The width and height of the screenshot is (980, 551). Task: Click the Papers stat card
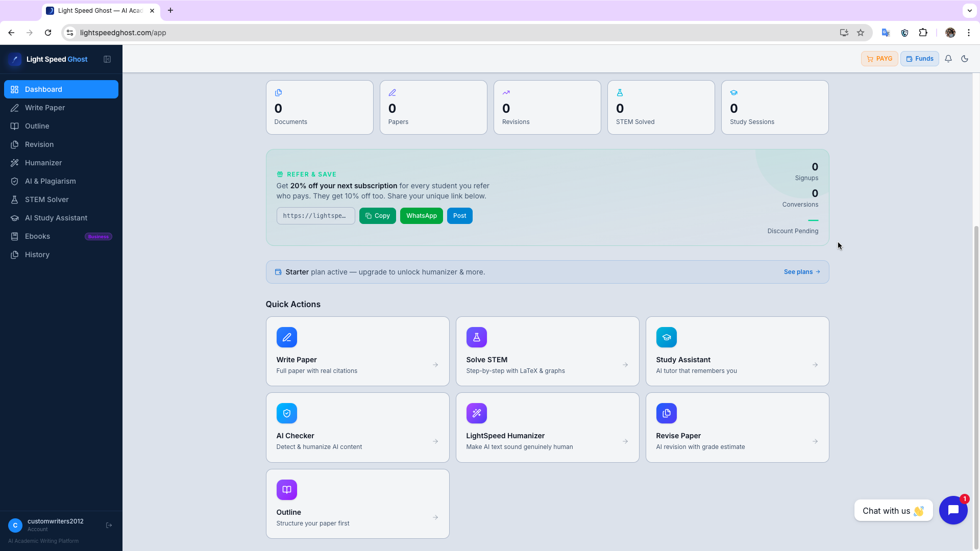tap(433, 108)
